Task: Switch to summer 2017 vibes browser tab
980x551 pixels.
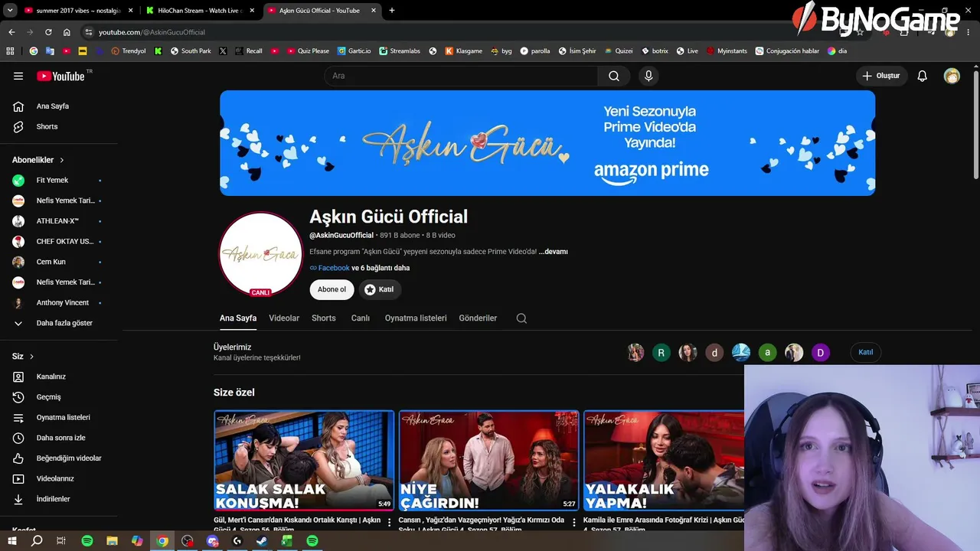Action: pyautogui.click(x=78, y=11)
